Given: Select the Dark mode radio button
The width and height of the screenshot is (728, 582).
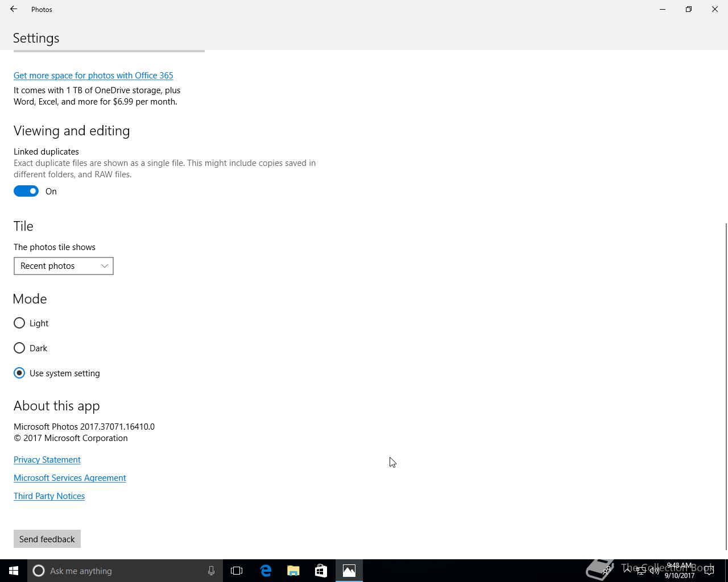Looking at the screenshot, I should (x=19, y=348).
